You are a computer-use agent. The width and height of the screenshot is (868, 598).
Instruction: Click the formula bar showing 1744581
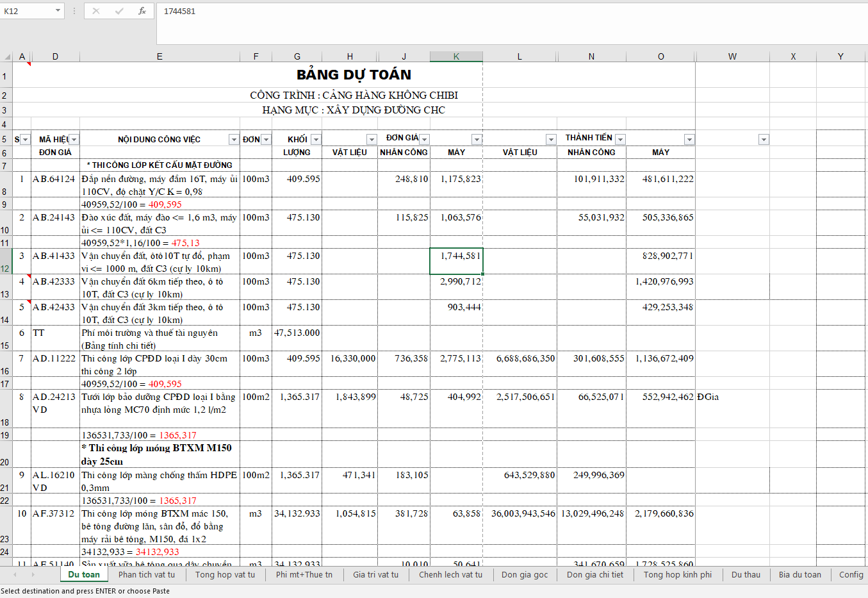point(448,12)
